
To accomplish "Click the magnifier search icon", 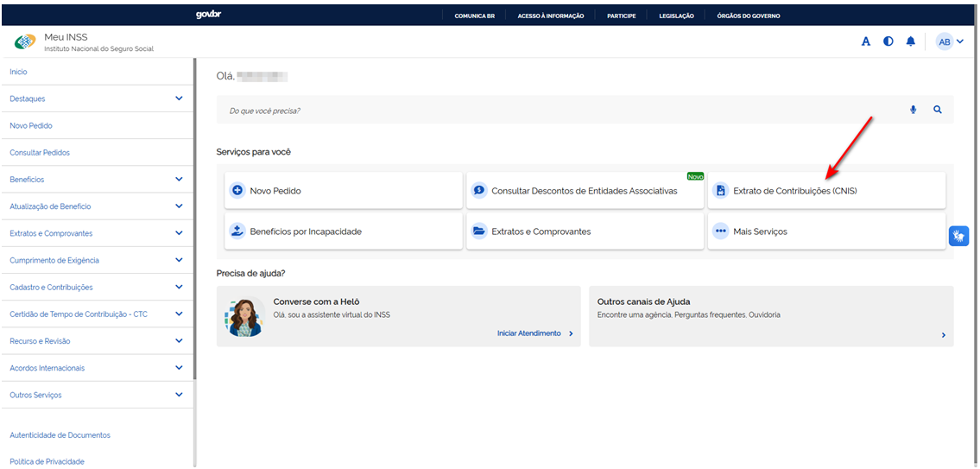I will (938, 110).
